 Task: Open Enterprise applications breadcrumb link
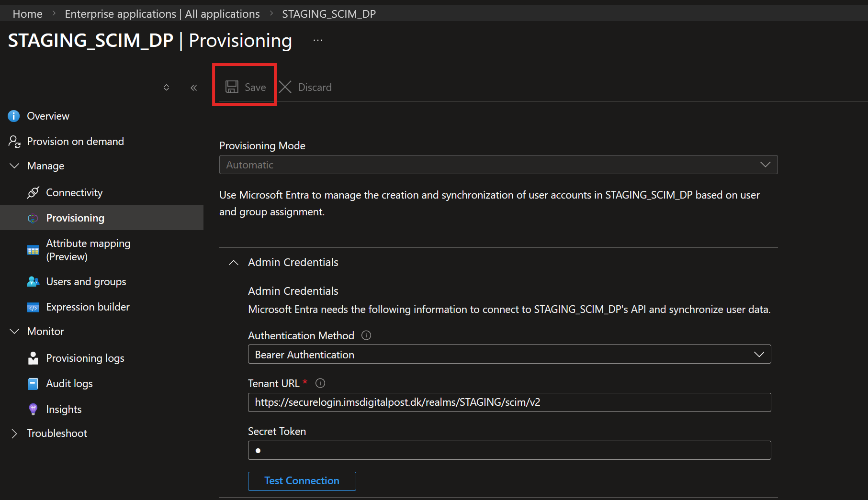click(x=162, y=14)
